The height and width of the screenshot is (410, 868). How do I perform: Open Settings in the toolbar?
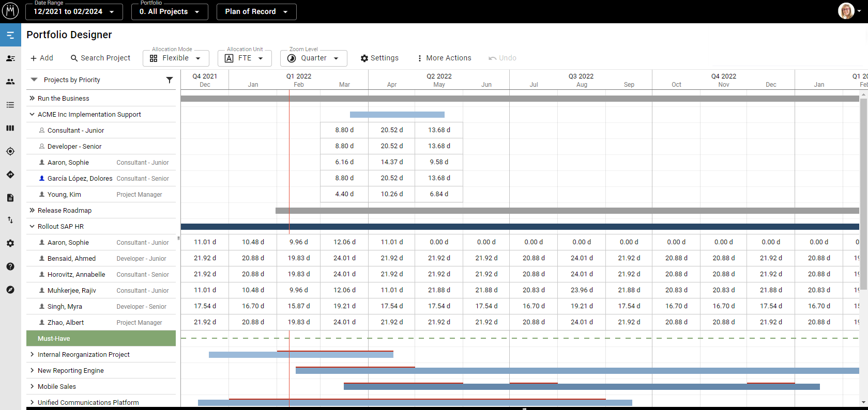[x=379, y=58]
